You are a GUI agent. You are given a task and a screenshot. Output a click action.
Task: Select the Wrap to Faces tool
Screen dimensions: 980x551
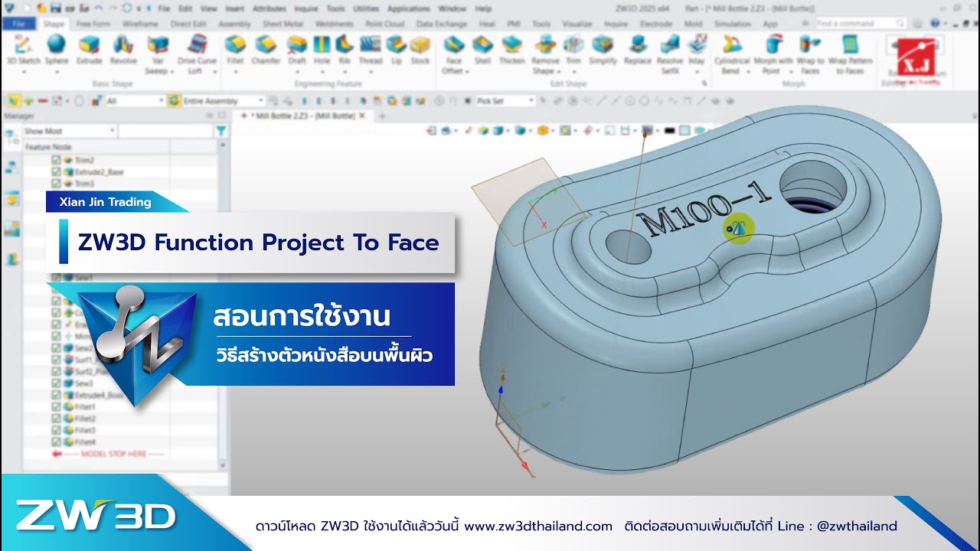[x=810, y=54]
